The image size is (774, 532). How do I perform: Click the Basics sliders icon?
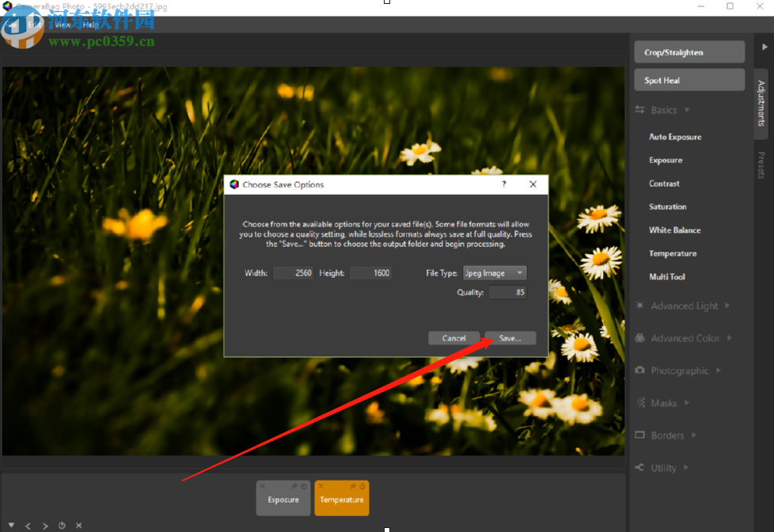click(x=639, y=110)
